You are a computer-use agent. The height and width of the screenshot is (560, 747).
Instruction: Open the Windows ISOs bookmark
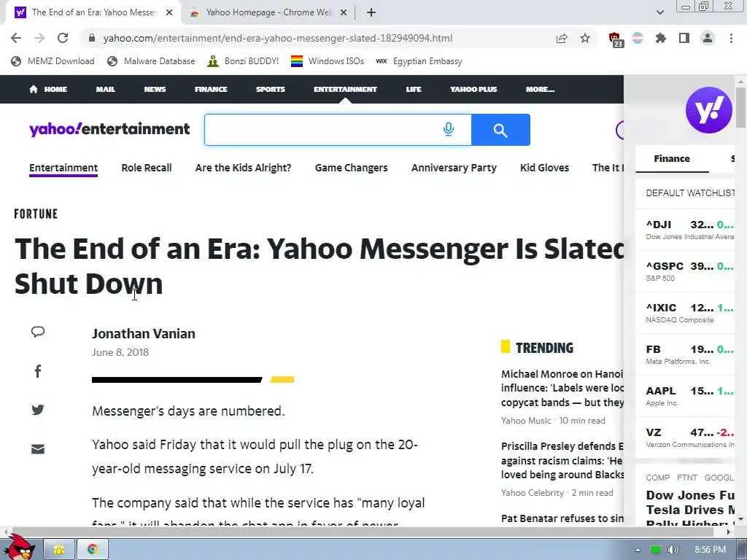coord(328,61)
